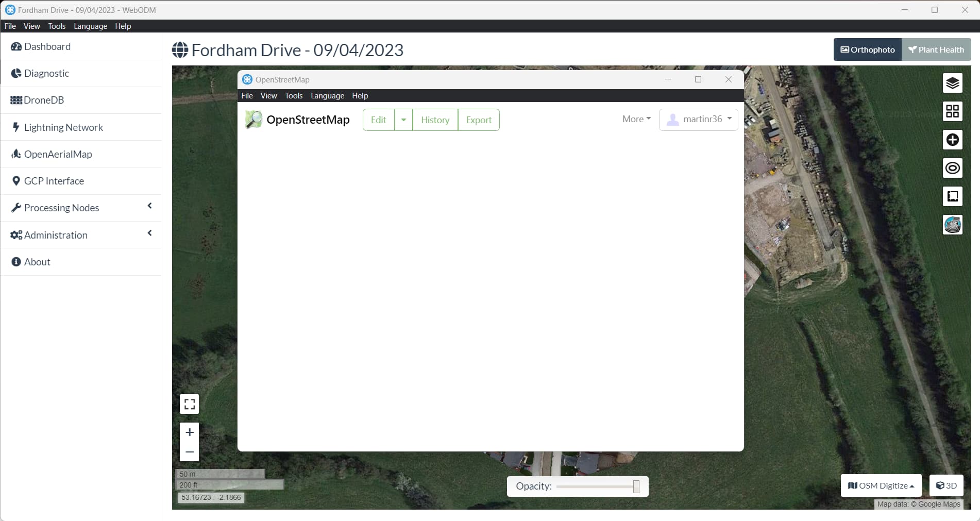Switch to the Orthophoto view
Image resolution: width=980 pixels, height=521 pixels.
pos(867,49)
